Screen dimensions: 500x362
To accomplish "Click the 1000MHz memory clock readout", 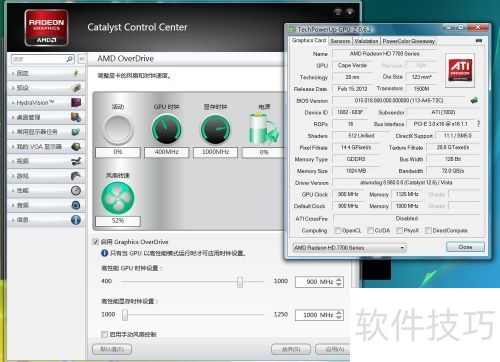I will (x=215, y=152).
